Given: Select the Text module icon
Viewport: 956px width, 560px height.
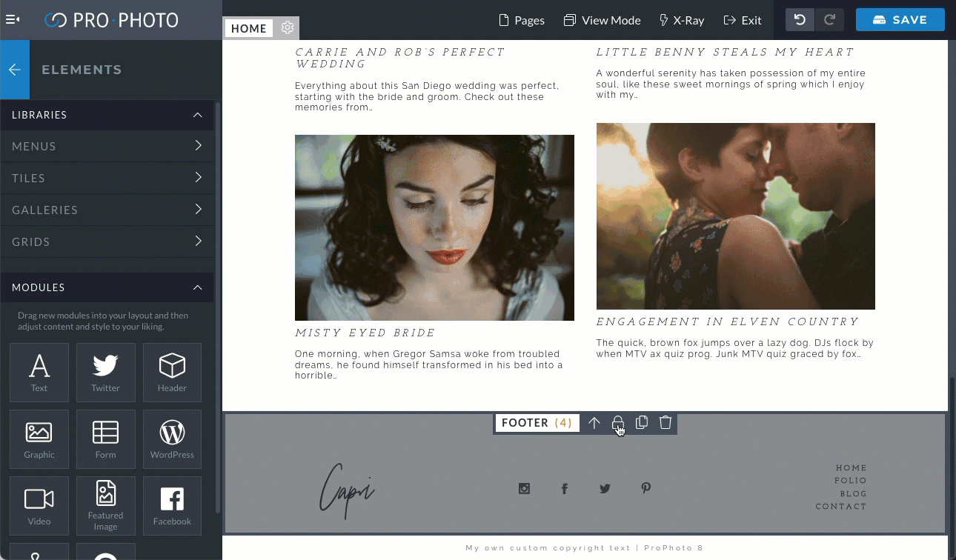Looking at the screenshot, I should pos(39,372).
